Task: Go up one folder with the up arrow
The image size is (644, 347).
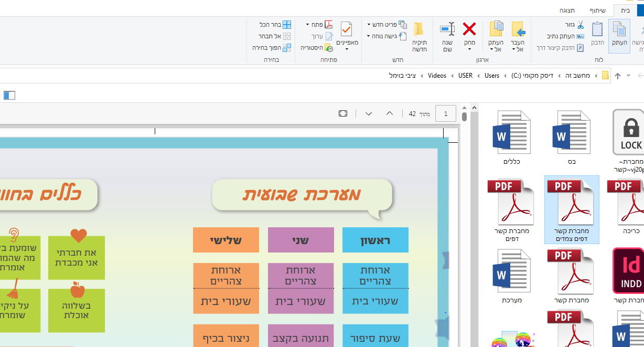Action: (618, 76)
